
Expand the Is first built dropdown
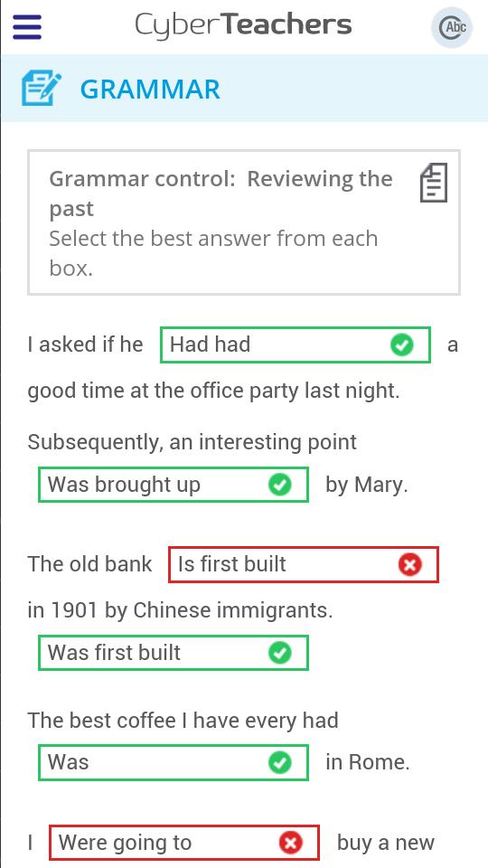pyautogui.click(x=304, y=564)
